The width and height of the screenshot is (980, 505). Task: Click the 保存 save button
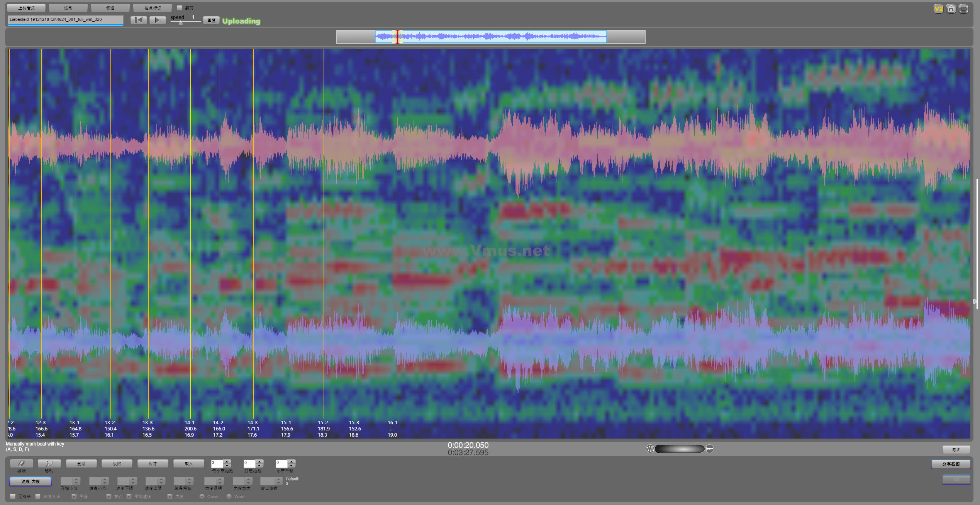coord(153,463)
